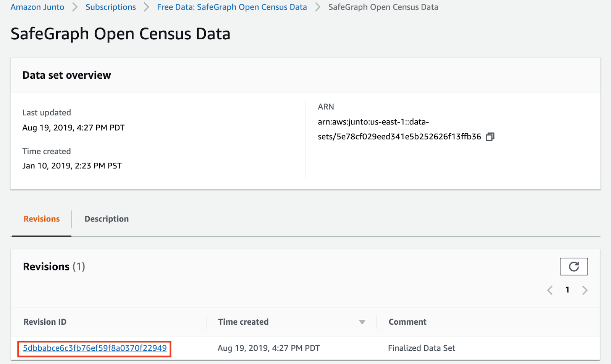Go to next page of revisions
The image size is (611, 364).
(585, 290)
